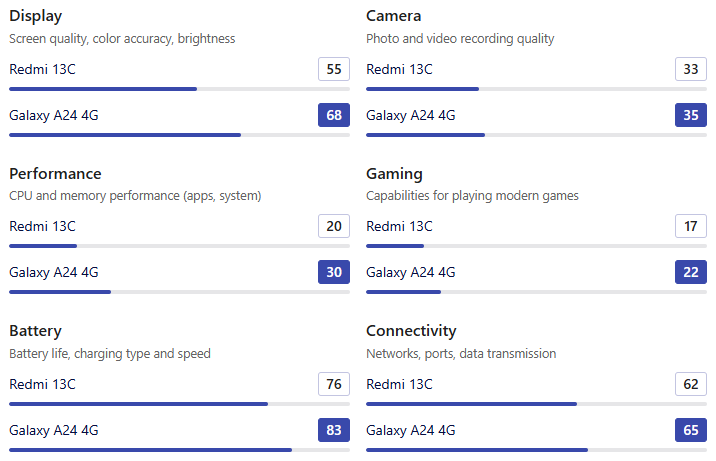Viewport: 716px width, 461px height.
Task: Click Galaxy A24 4G label under Performance
Action: tap(54, 272)
